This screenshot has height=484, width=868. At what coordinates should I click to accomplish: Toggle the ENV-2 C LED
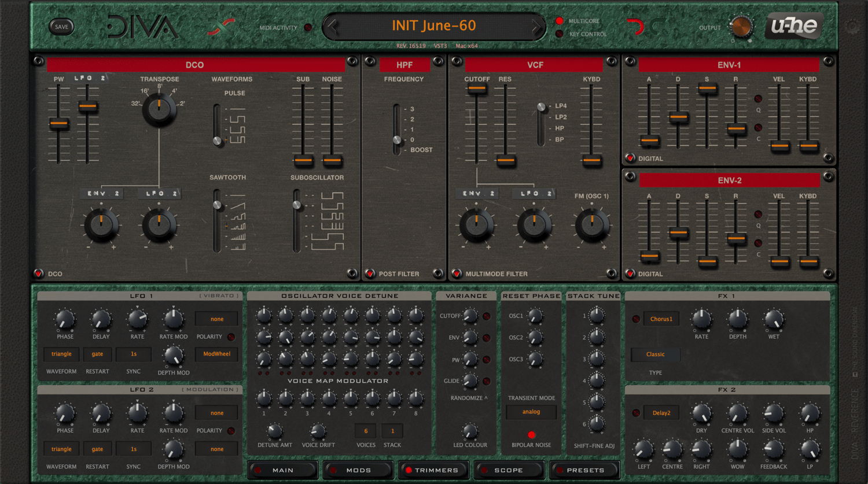(758, 243)
